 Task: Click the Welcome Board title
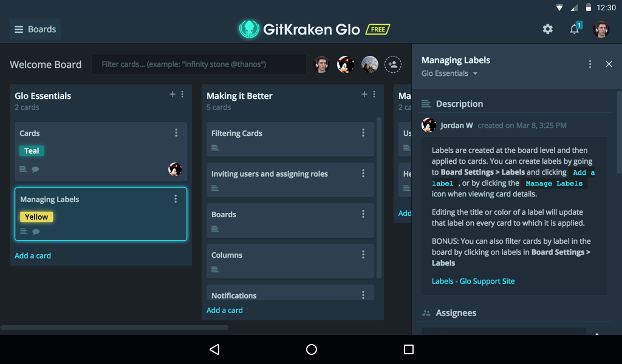(x=46, y=64)
